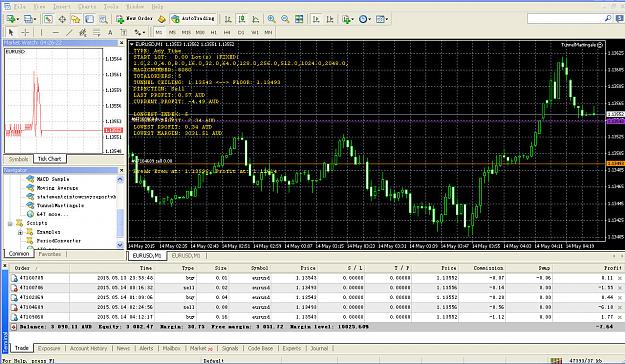Open a new chart window
The width and height of the screenshot is (625, 364).
click(x=11, y=19)
